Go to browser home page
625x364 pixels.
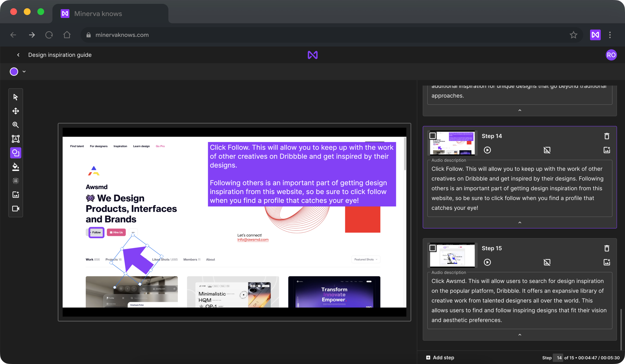[67, 35]
